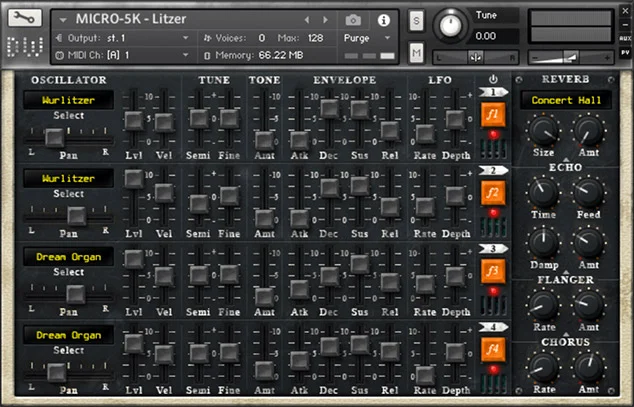Click the Reverb Amt knob
Viewport: 634px width, 407px height.
588,131
